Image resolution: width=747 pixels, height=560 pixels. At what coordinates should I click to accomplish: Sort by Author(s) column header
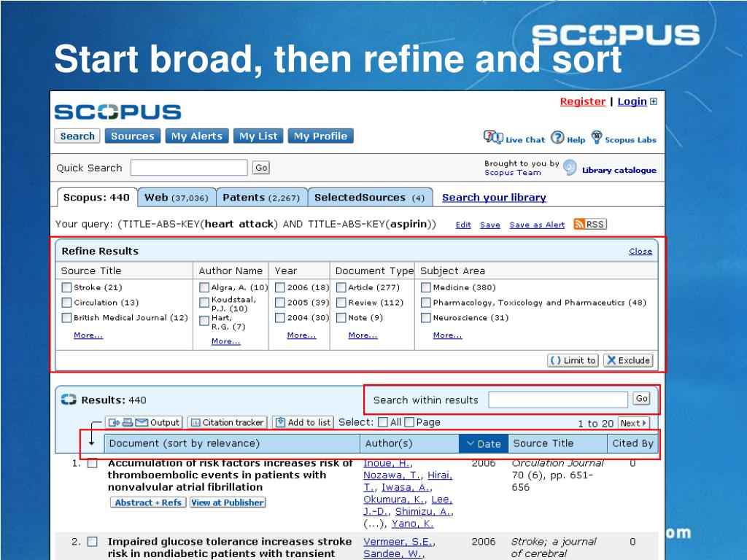pos(410,444)
